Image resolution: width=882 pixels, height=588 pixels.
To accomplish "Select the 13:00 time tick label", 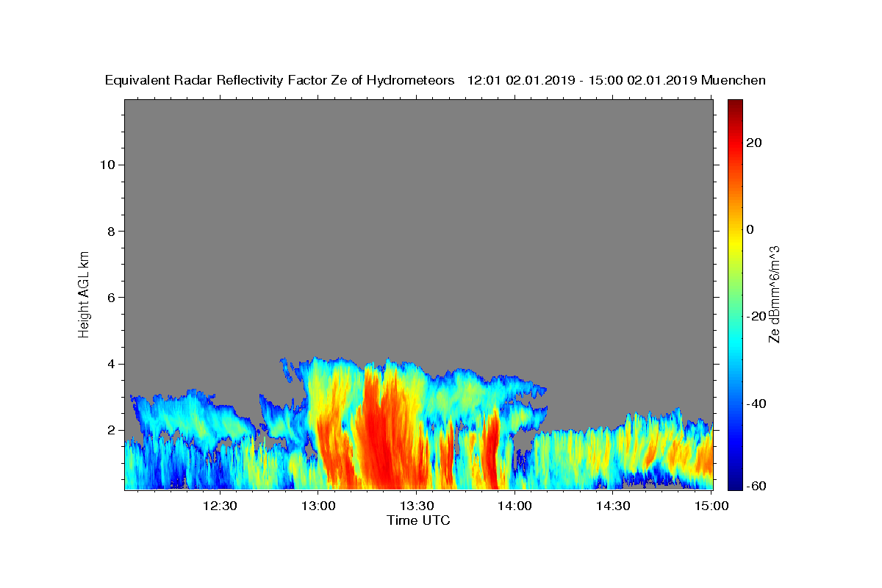I will [x=318, y=506].
